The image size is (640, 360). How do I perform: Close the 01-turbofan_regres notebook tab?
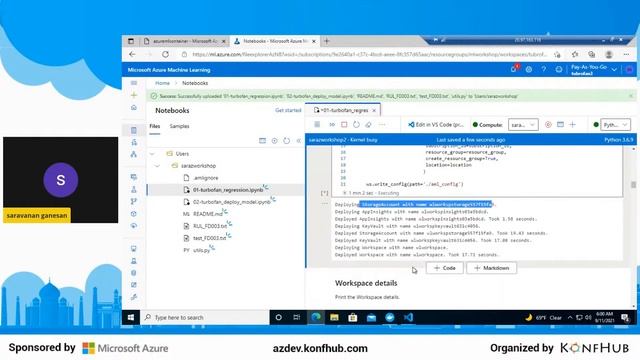(374, 110)
